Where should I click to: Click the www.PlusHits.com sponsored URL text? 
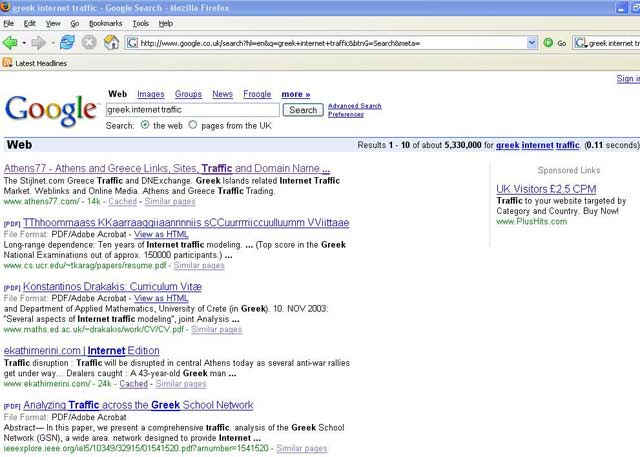click(x=531, y=222)
